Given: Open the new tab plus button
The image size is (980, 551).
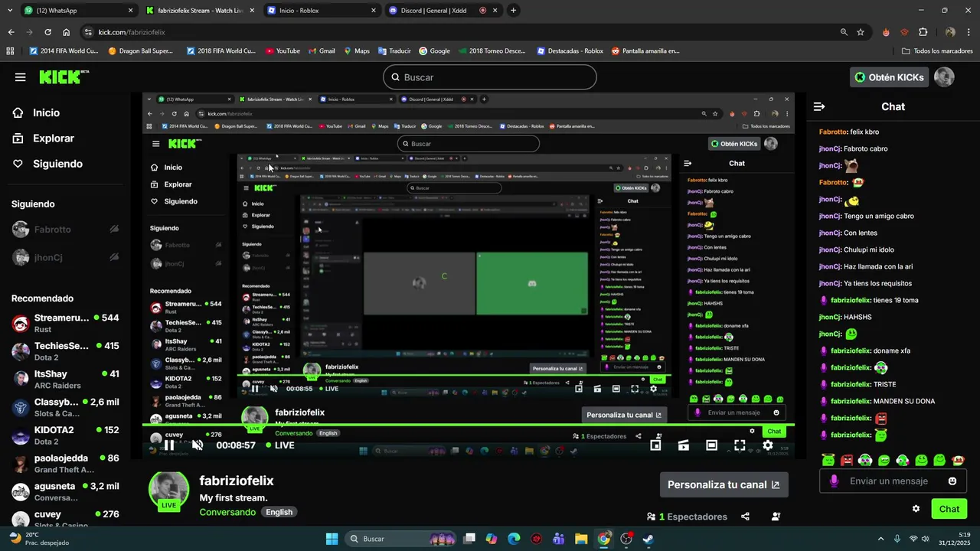Looking at the screenshot, I should pos(513,11).
